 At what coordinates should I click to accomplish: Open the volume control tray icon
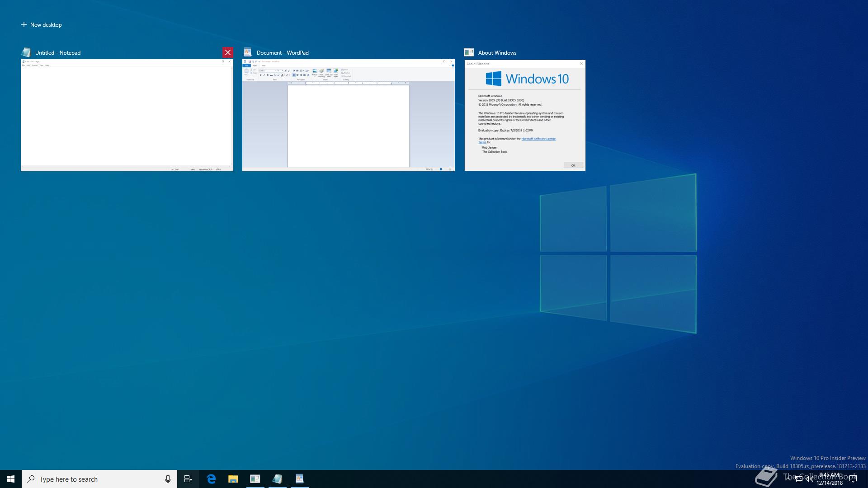(810, 479)
